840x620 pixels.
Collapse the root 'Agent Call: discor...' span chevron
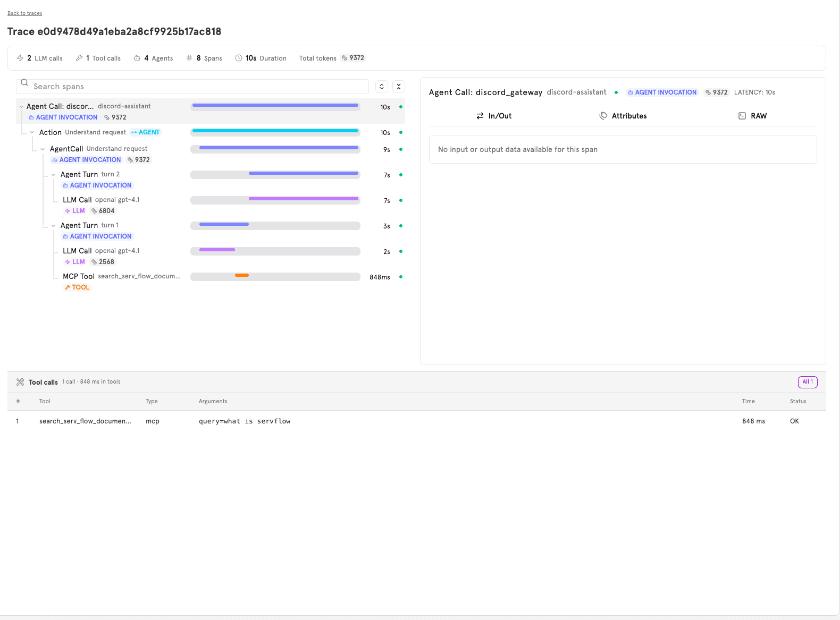pos(21,107)
